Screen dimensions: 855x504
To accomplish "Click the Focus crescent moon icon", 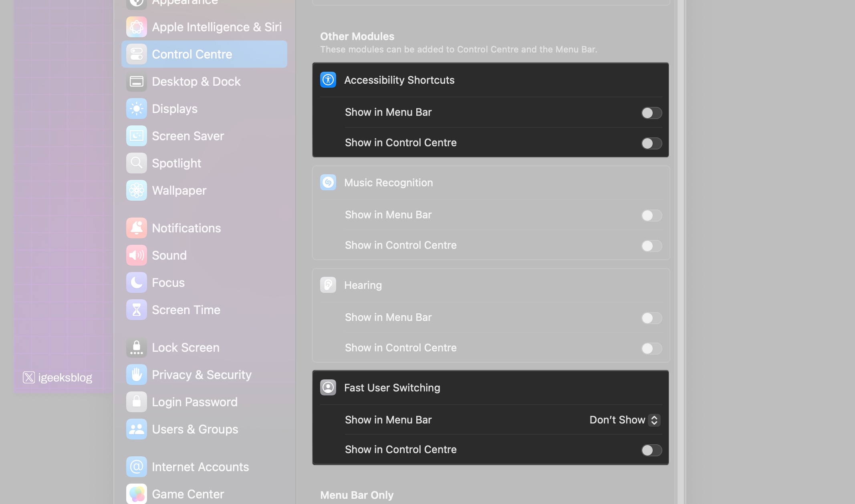I will [x=137, y=282].
